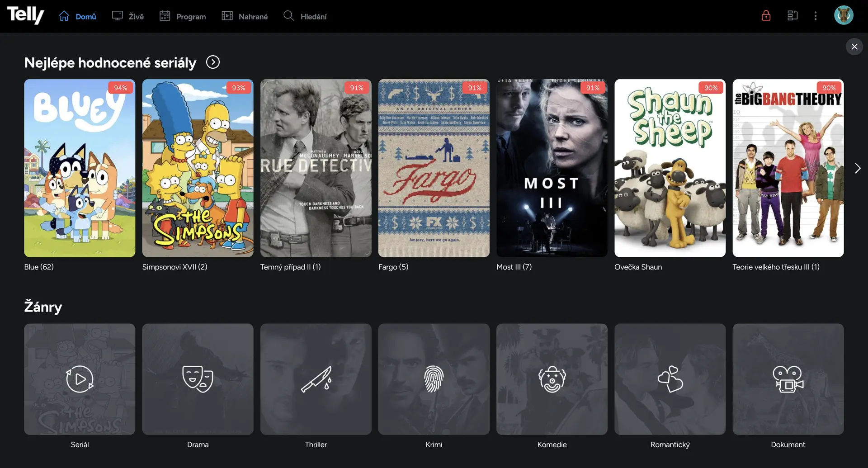
Task: Click the 'Drama' genre label
Action: tap(198, 444)
